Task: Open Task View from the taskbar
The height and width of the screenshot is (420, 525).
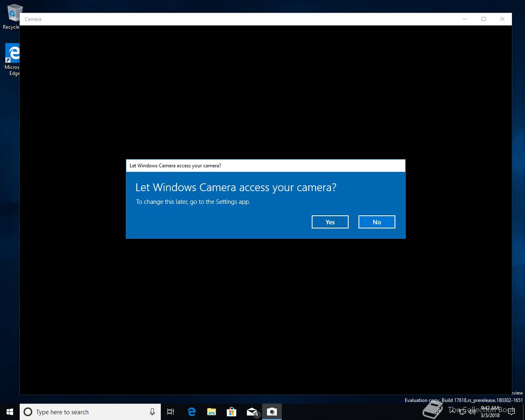Action: coord(171,412)
